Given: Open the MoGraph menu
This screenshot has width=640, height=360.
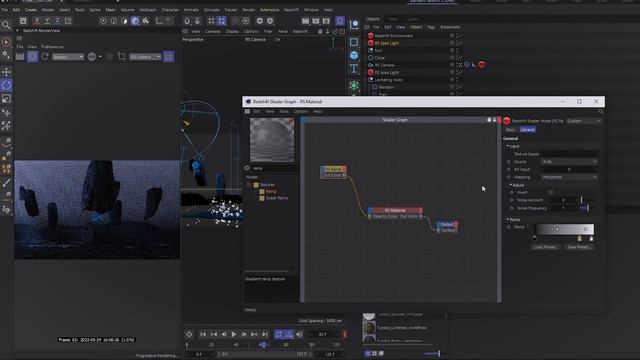Looking at the screenshot, I should (x=148, y=9).
